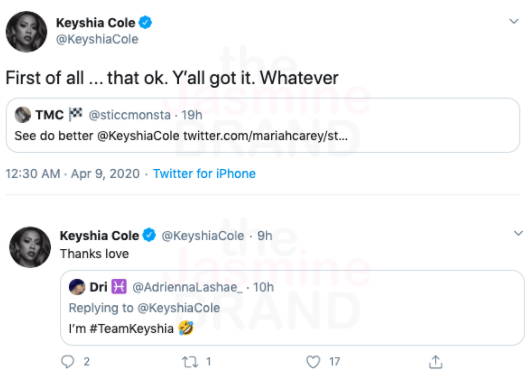Viewport: 531px width, 376px height.
Task: Open the @sticcmonsta handle
Action: point(129,115)
